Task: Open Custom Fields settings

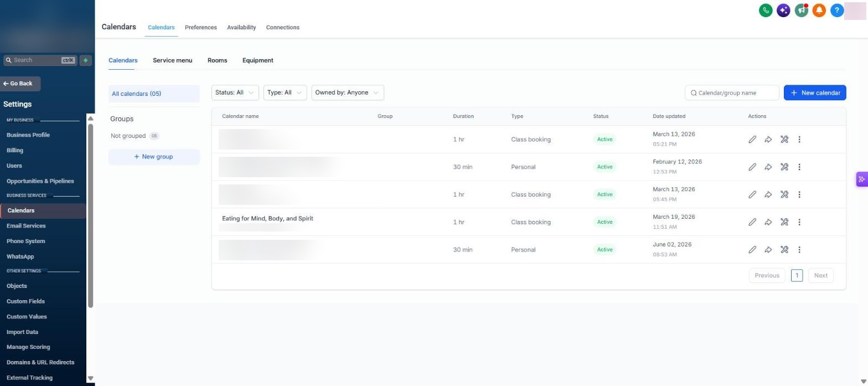Action: click(x=25, y=301)
